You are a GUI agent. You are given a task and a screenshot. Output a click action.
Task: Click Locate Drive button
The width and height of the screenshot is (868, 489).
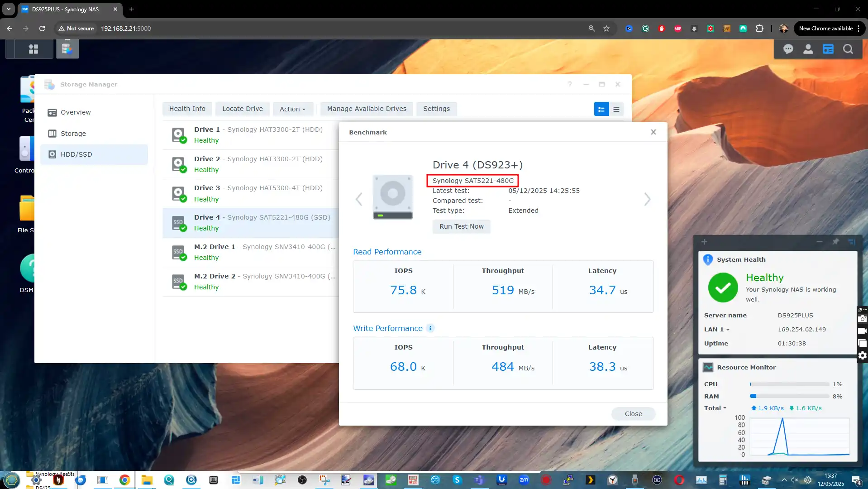(242, 109)
